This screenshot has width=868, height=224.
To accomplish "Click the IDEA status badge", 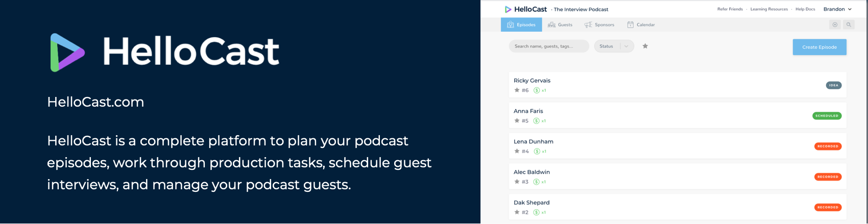I will tap(834, 85).
